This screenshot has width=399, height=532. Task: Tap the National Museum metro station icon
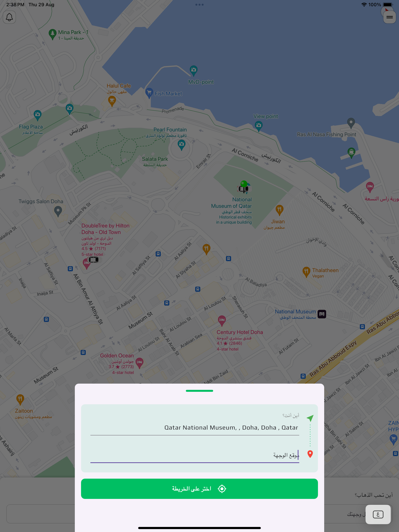point(322,314)
